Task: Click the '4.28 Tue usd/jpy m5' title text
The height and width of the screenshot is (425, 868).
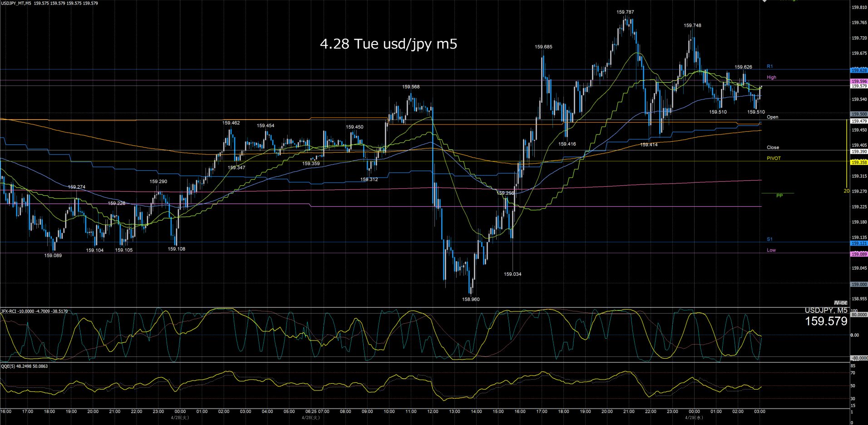Action: (x=389, y=44)
